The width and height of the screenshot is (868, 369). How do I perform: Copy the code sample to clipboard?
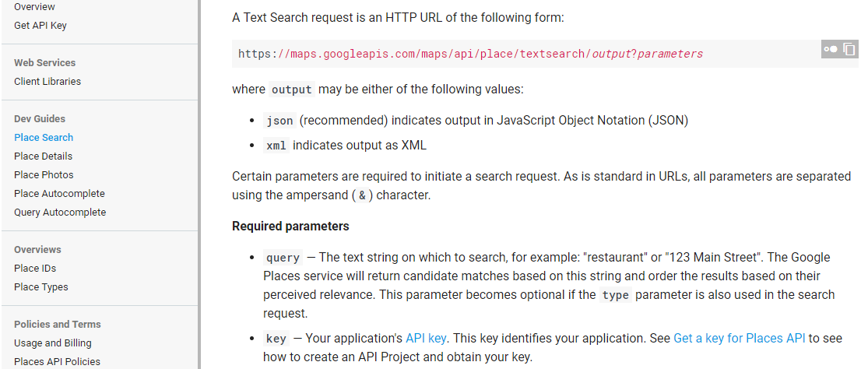849,49
